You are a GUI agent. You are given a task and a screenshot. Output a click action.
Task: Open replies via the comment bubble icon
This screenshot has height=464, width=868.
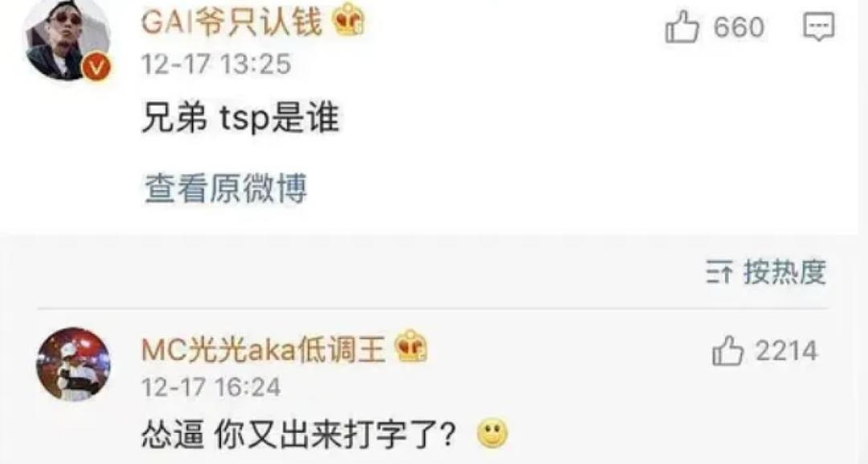(819, 27)
